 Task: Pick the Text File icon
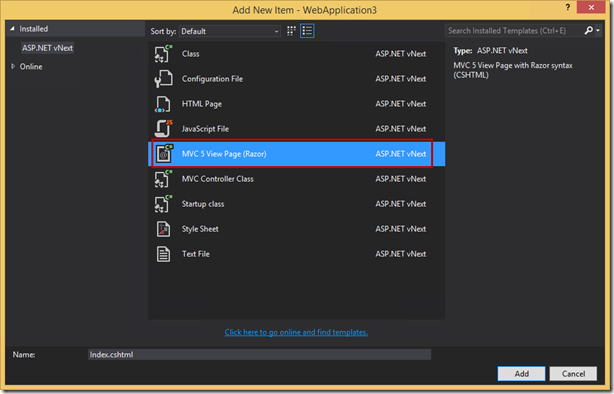[163, 254]
